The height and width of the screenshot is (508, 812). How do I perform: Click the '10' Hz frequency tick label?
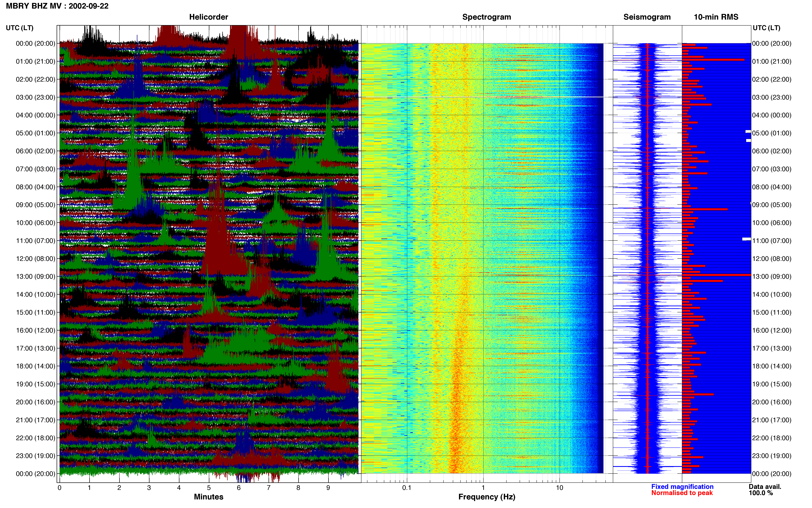[x=559, y=488]
